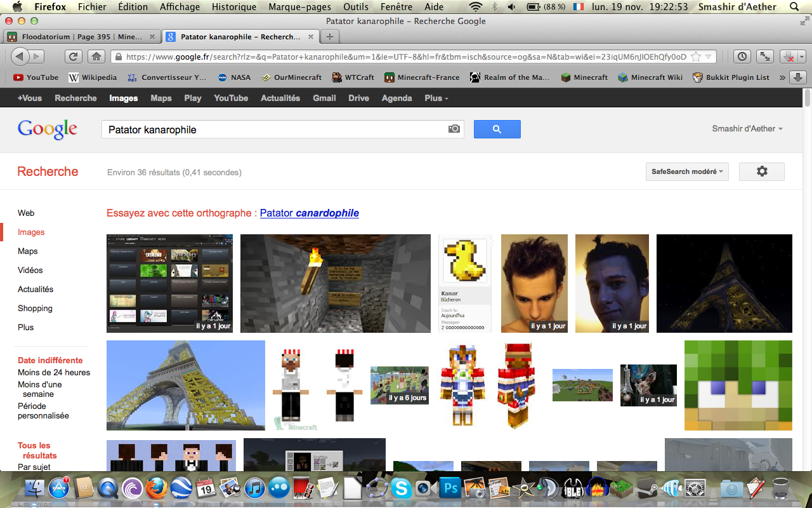Open the search settings gear
The width and height of the screenshot is (812, 508).
pos(762,171)
